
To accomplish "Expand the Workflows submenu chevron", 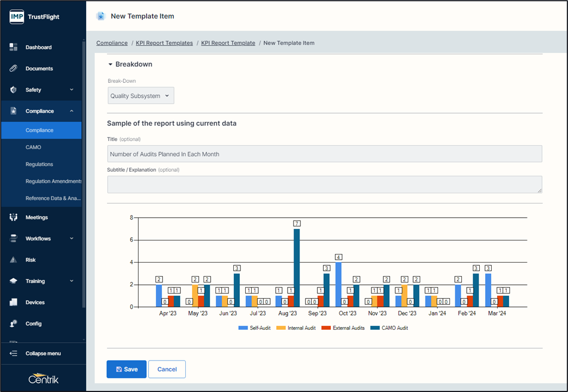I will [x=71, y=239].
